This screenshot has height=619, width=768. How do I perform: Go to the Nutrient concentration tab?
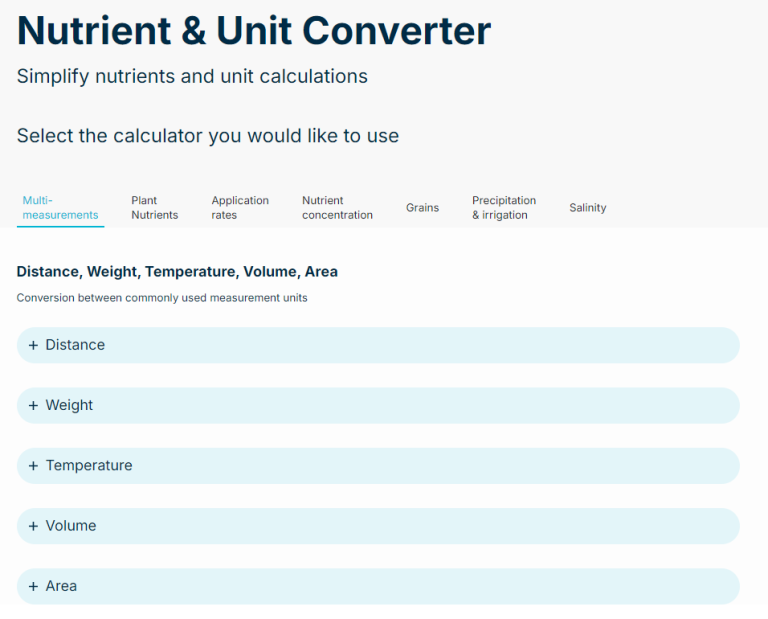(x=337, y=207)
